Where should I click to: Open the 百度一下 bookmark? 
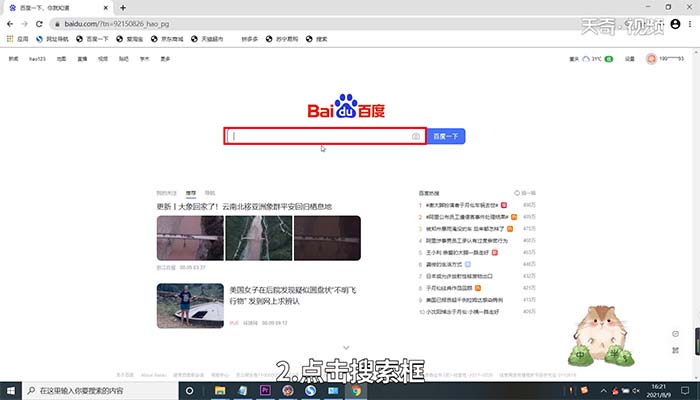[92, 39]
